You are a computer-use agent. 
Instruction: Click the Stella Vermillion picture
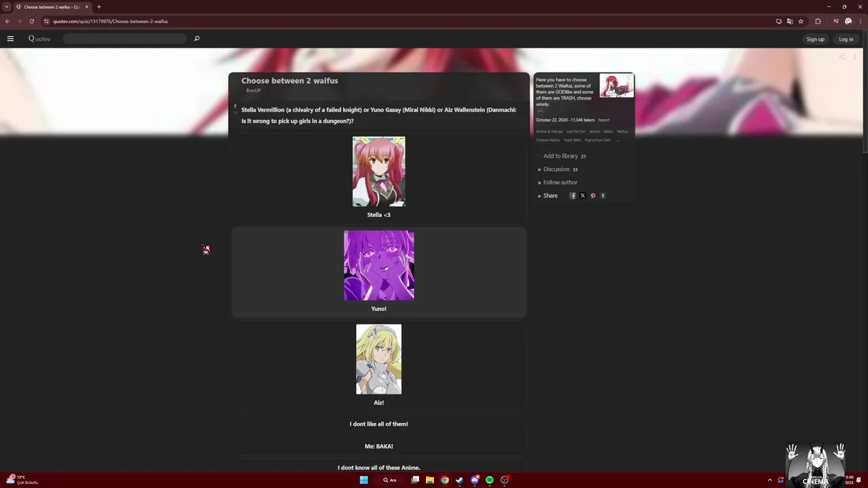tap(378, 171)
